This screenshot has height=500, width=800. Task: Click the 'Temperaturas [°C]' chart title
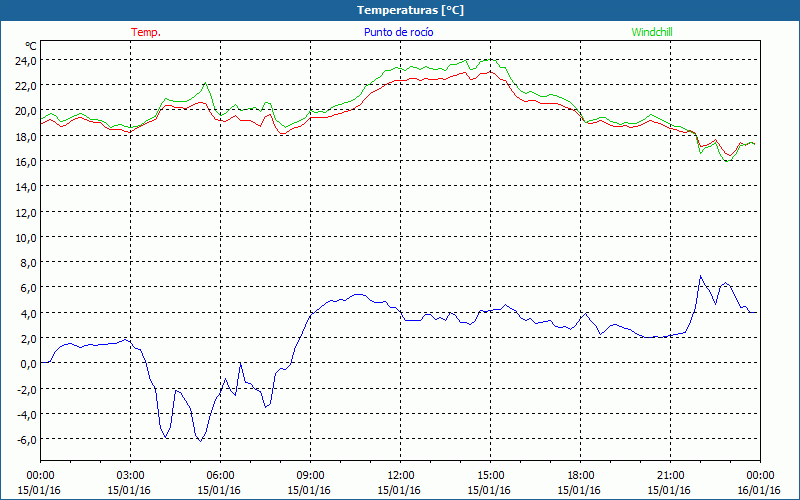coord(410,10)
